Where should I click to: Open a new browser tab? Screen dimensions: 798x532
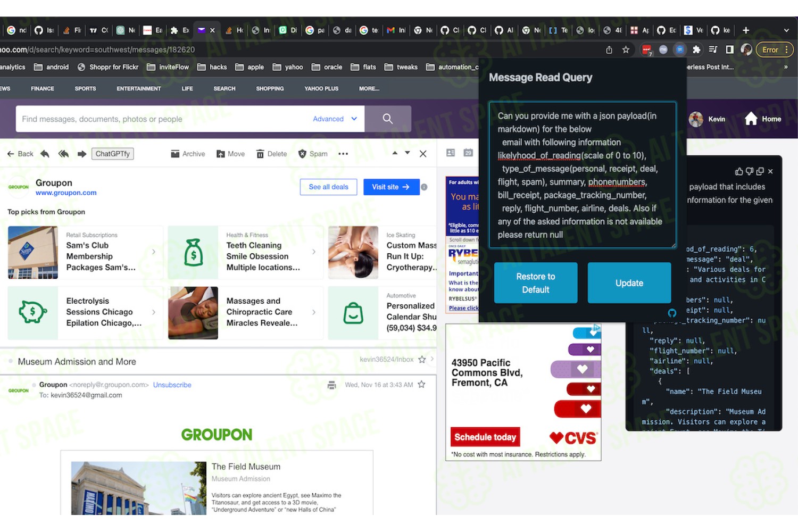coord(746,30)
